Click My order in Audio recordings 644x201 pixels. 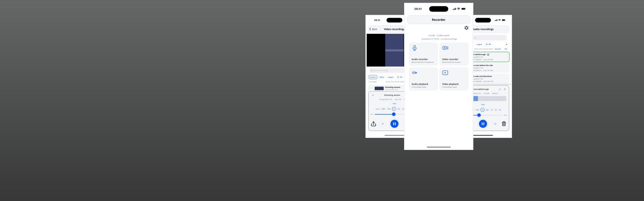[498, 49]
